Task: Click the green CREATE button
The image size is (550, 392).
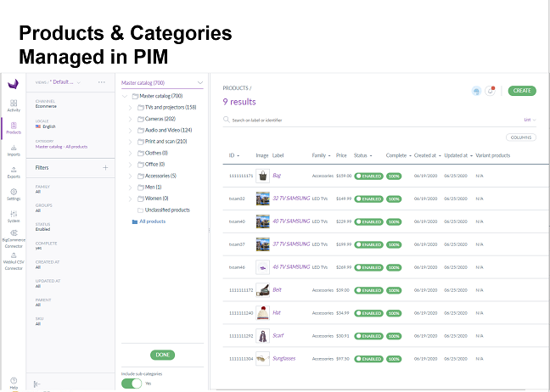Action: click(522, 91)
